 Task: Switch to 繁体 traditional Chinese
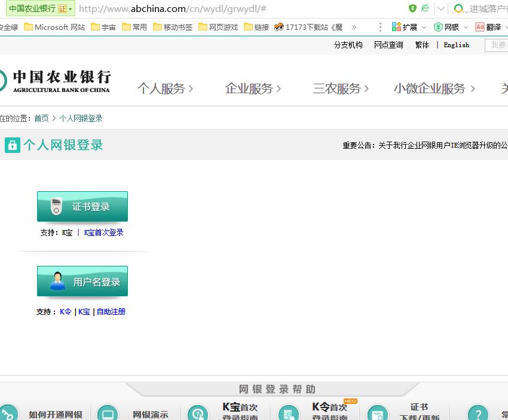tap(422, 45)
